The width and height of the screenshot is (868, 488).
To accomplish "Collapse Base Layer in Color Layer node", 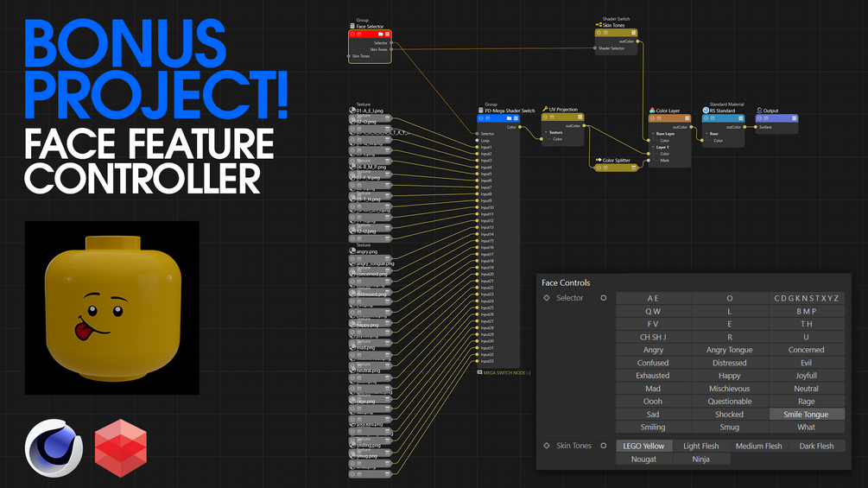I will [653, 133].
